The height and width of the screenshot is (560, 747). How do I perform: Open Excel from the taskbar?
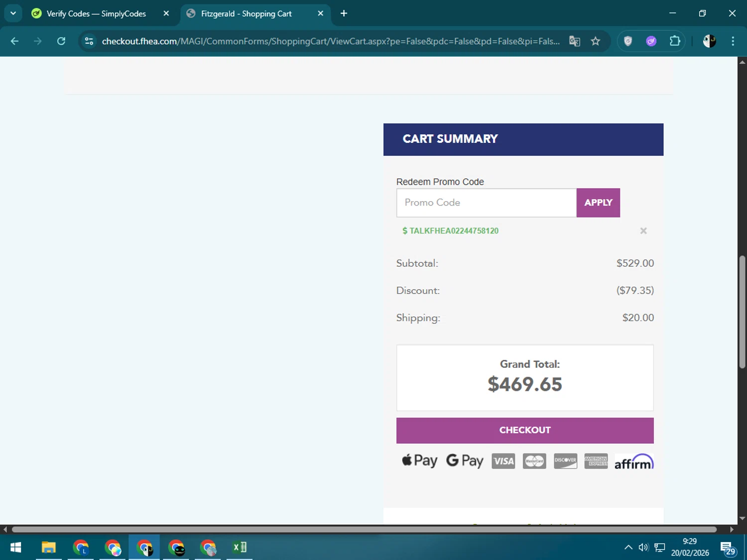tap(240, 548)
